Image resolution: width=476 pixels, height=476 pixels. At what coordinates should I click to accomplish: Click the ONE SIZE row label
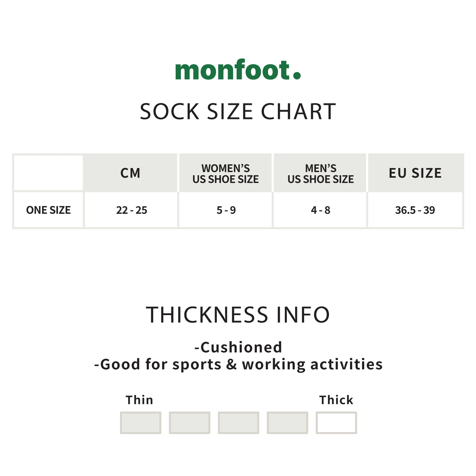point(49,210)
